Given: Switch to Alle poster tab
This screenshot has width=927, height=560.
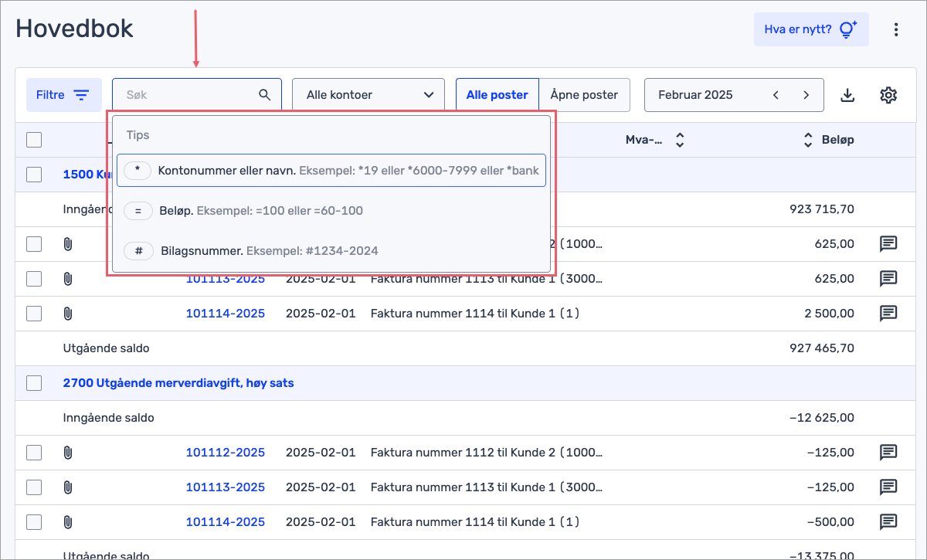Looking at the screenshot, I should point(497,95).
